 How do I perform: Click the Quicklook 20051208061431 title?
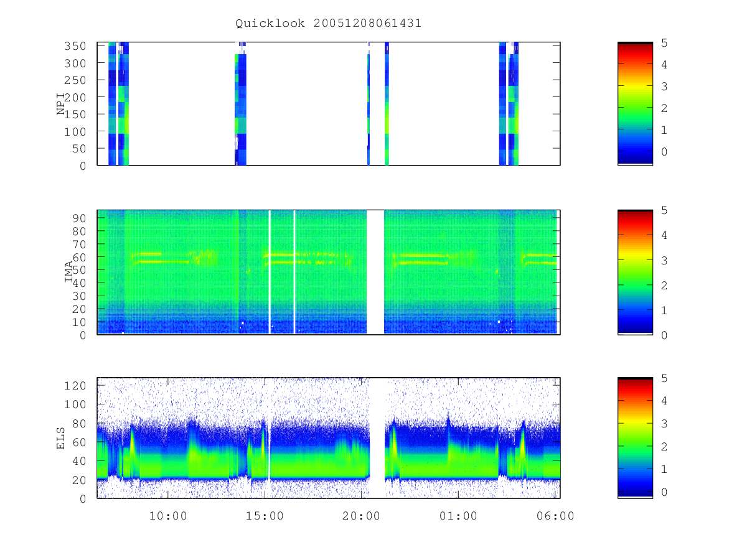(x=328, y=23)
